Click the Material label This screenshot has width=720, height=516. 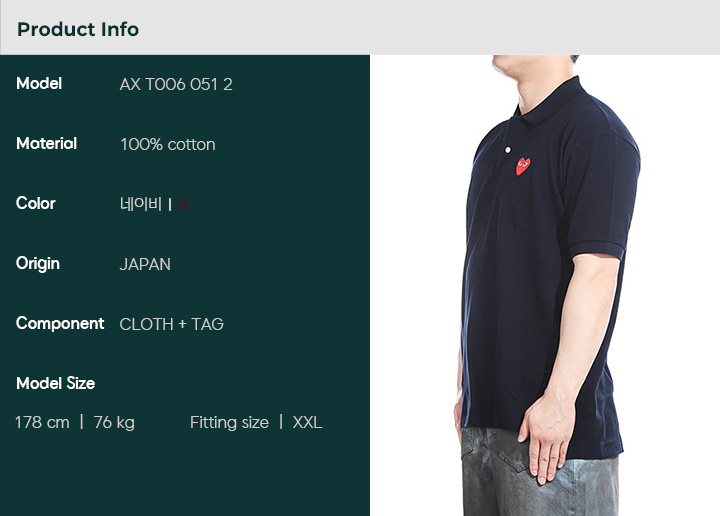46,144
